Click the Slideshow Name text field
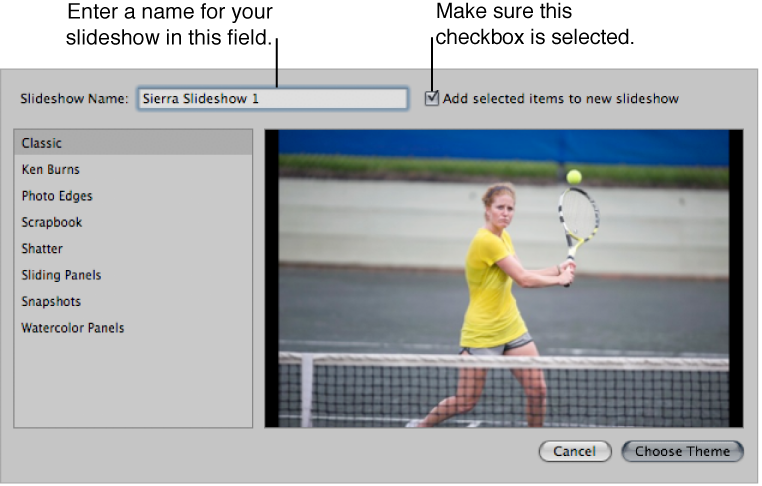762x486 pixels. tap(273, 99)
